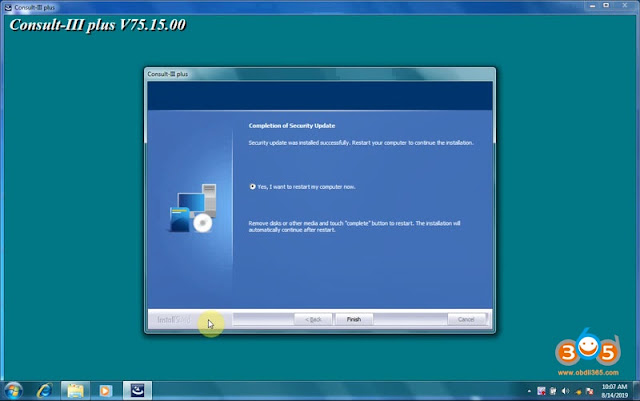Viewport: 640px width, 401px height.
Task: Select 'Yes, I want to restart' radio button
Action: coord(253,187)
